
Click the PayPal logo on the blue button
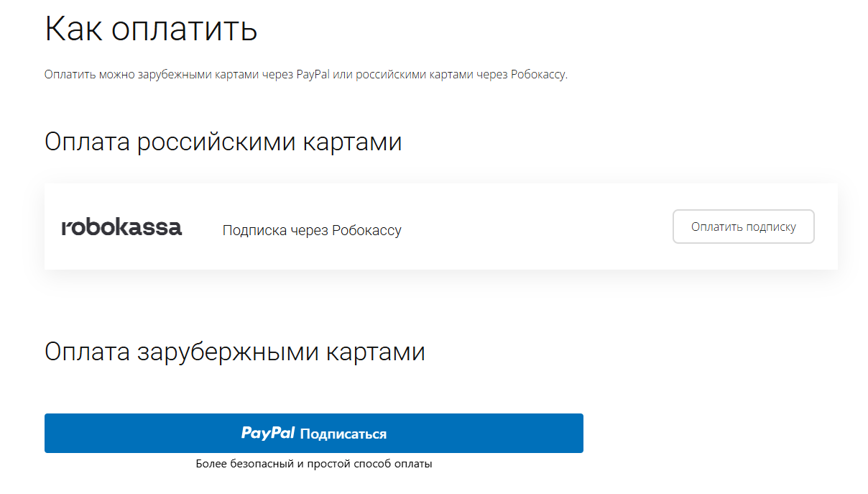tap(268, 433)
